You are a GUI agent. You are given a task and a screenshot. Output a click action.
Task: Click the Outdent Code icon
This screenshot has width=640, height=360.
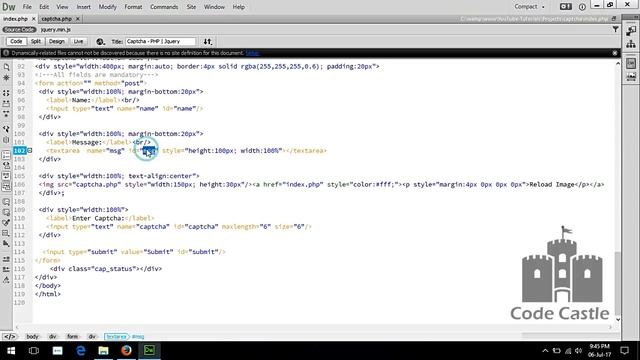tap(6, 269)
